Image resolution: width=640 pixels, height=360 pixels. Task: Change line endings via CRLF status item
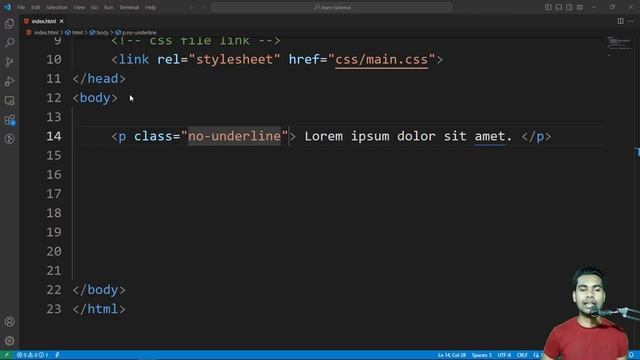point(522,355)
